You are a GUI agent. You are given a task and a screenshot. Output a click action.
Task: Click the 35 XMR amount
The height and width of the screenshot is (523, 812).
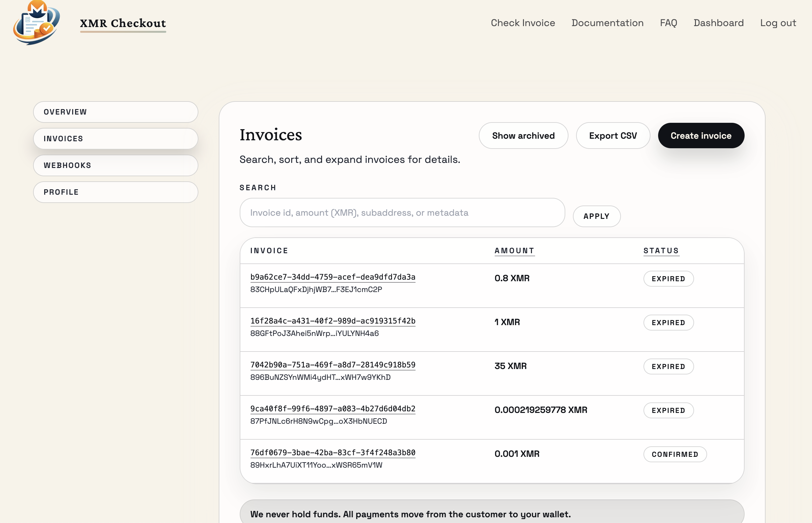click(510, 366)
